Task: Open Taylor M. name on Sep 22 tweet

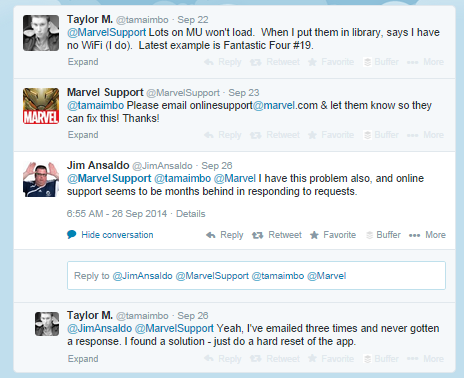Action: [90, 19]
